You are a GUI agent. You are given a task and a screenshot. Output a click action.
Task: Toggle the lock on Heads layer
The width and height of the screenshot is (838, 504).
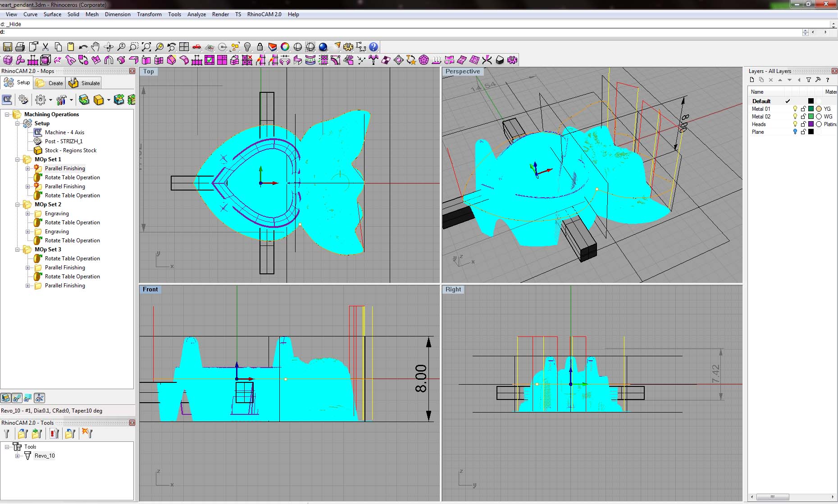coord(803,124)
